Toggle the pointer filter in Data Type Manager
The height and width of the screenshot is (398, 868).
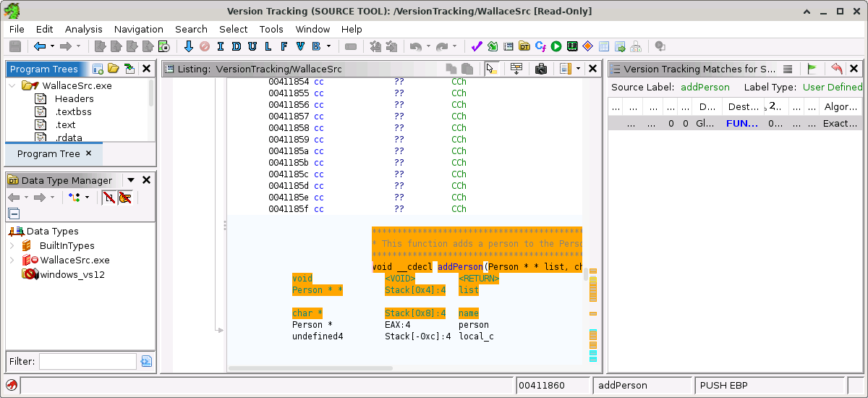tap(125, 198)
